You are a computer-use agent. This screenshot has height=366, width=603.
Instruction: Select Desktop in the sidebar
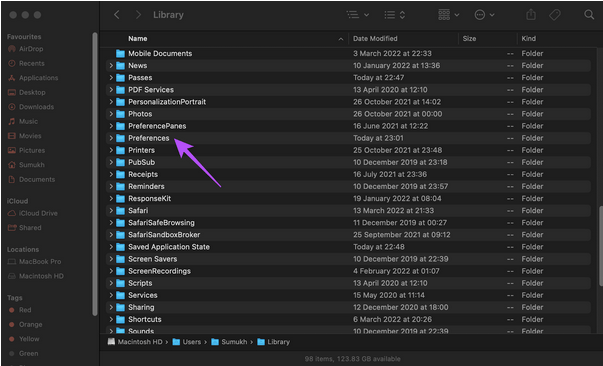[27, 92]
